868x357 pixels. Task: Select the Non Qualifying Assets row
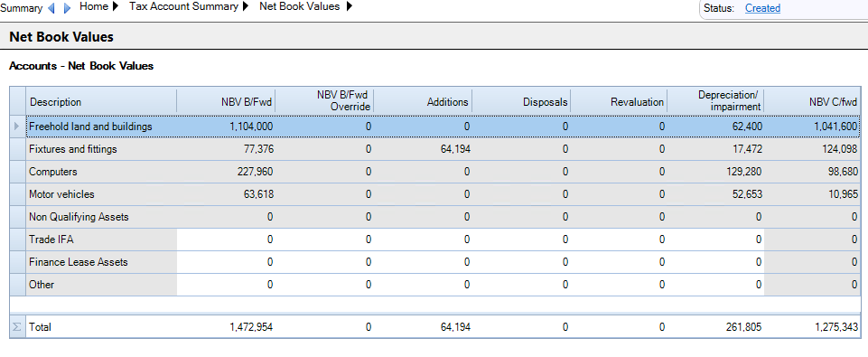pyautogui.click(x=435, y=217)
